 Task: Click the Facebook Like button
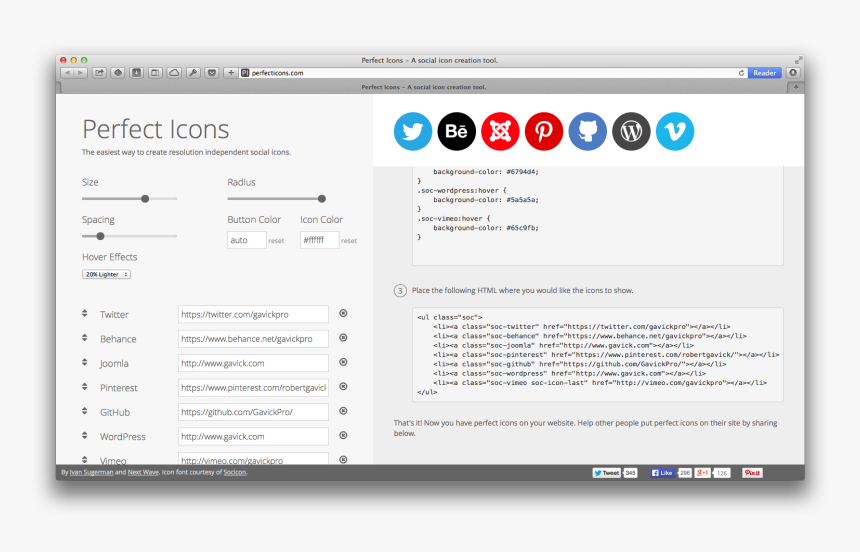tap(662, 473)
